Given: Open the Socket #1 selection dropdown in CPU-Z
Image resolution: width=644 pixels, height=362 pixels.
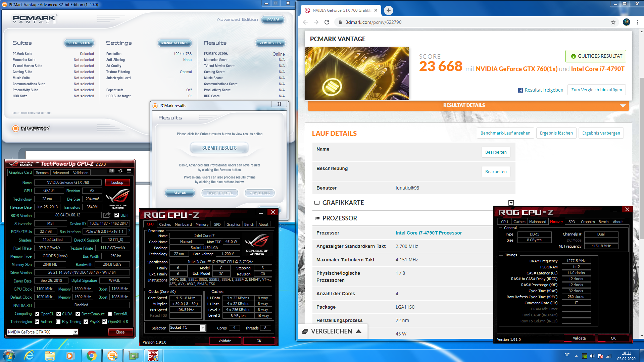Looking at the screenshot, I should pyautogui.click(x=203, y=328).
